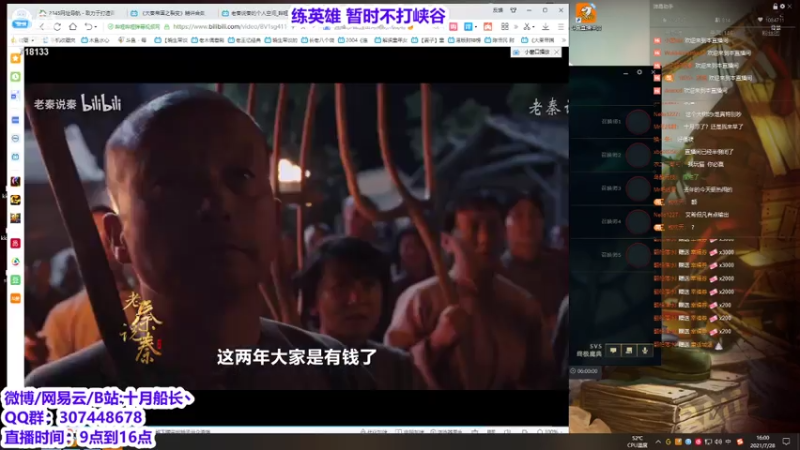Open the 大秦帝国 bookmark at the right end
This screenshot has height=450, width=800.
[x=538, y=40]
